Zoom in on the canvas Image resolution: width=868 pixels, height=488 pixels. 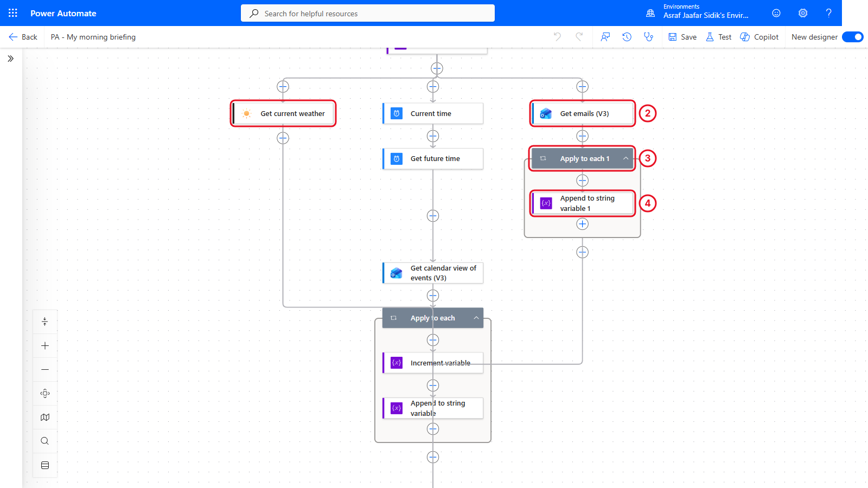[x=45, y=346]
